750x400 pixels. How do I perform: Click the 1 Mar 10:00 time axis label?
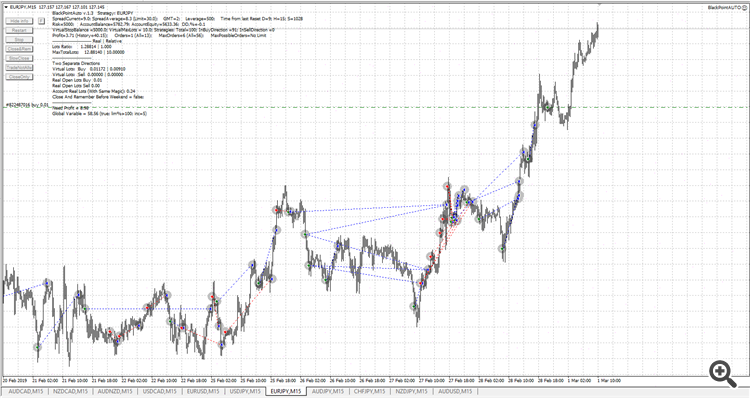point(609,381)
